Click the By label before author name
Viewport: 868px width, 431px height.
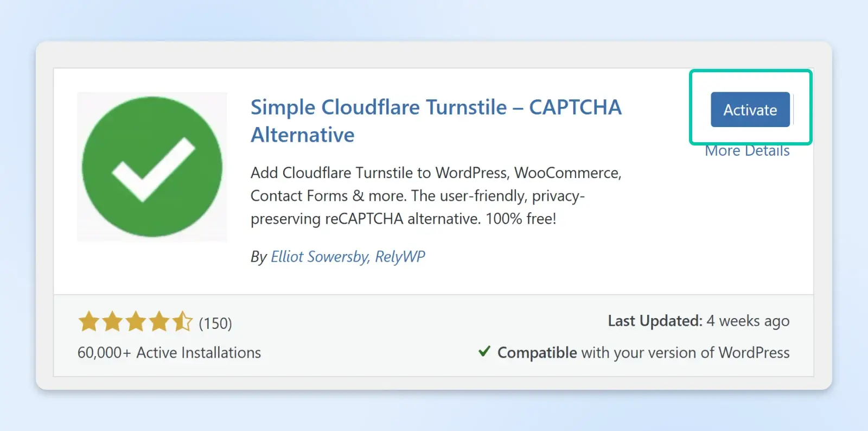[258, 256]
